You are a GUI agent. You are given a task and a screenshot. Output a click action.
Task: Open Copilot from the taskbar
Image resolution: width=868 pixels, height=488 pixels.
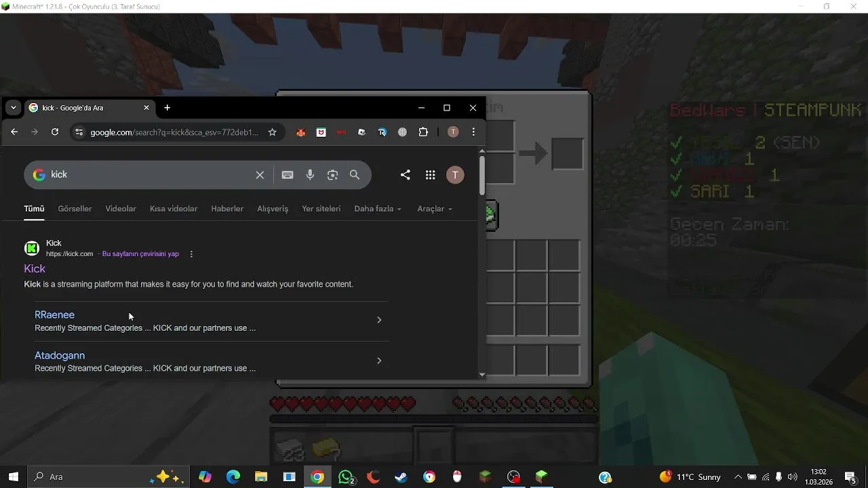tap(205, 477)
